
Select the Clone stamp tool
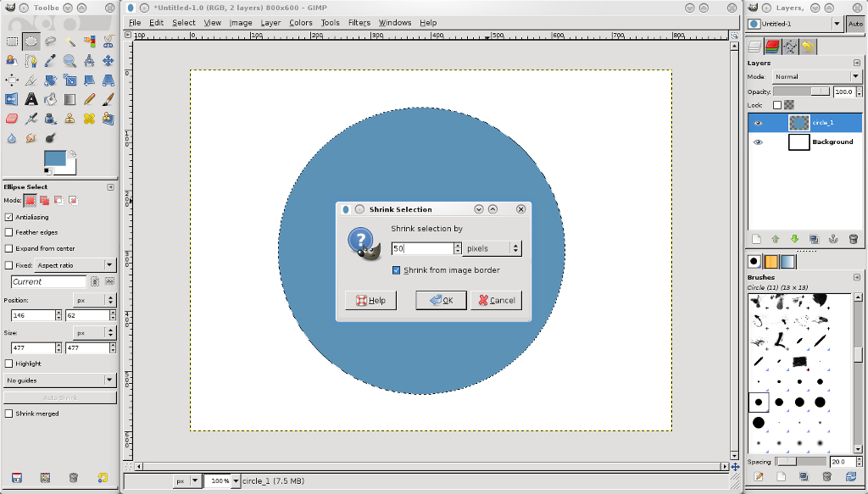pyautogui.click(x=70, y=119)
